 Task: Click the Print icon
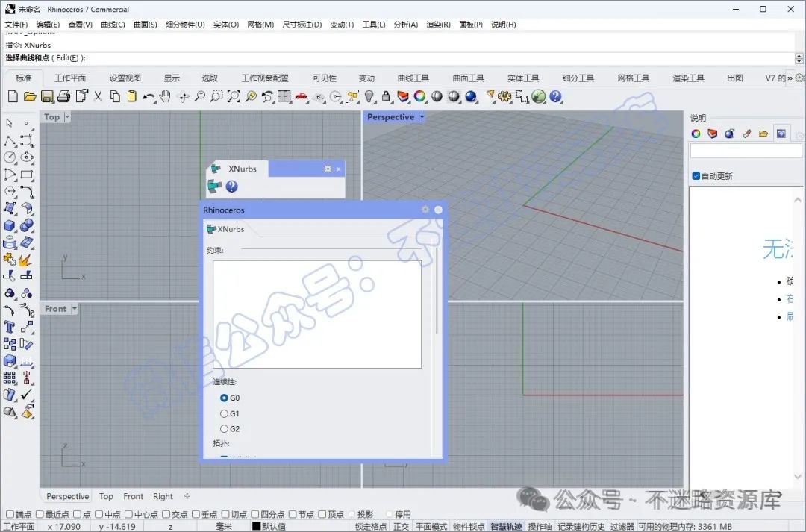(63, 96)
